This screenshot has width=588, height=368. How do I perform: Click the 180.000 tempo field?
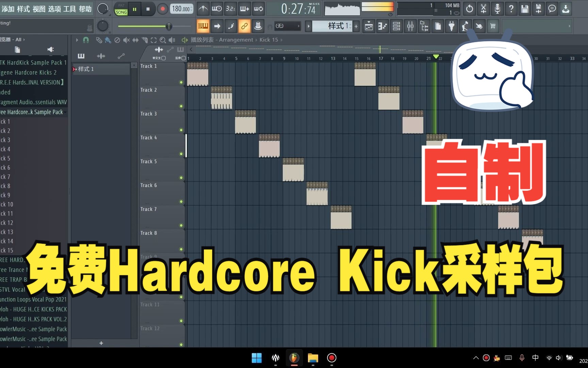[182, 9]
